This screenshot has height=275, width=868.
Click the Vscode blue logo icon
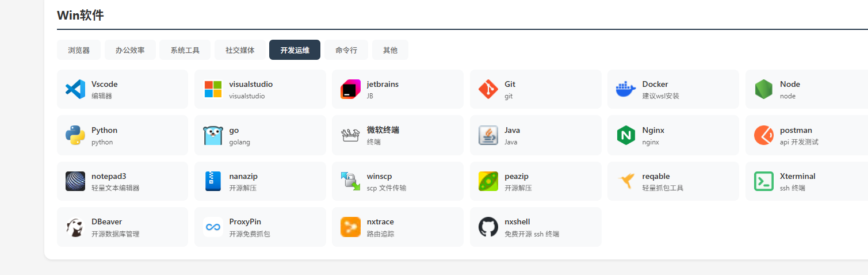tap(75, 89)
